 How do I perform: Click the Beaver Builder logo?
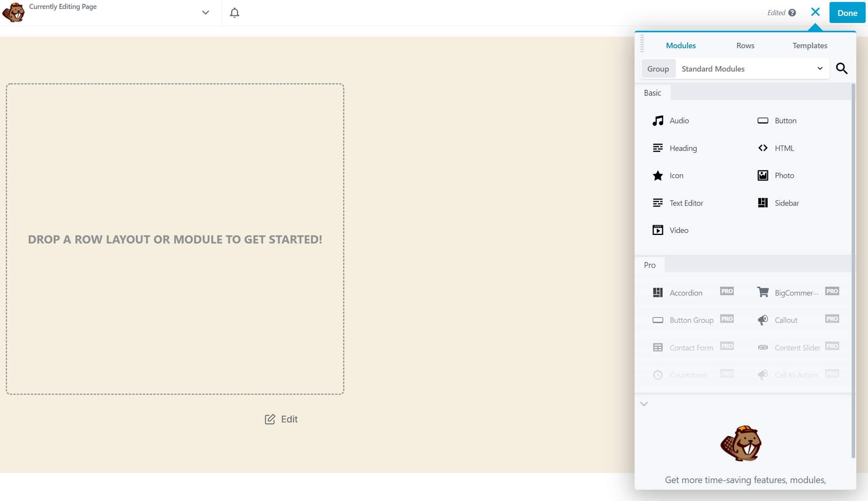[13, 12]
